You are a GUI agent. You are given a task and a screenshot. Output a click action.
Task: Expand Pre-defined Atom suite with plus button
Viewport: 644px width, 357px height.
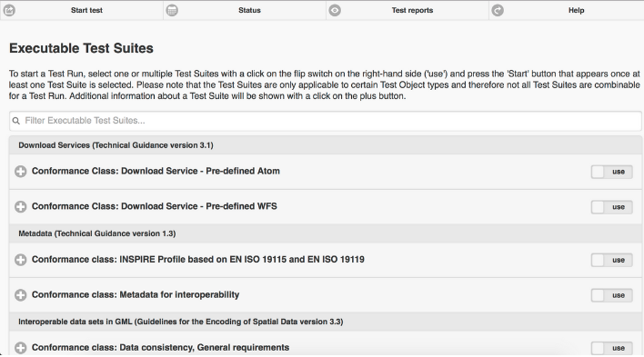(21, 172)
